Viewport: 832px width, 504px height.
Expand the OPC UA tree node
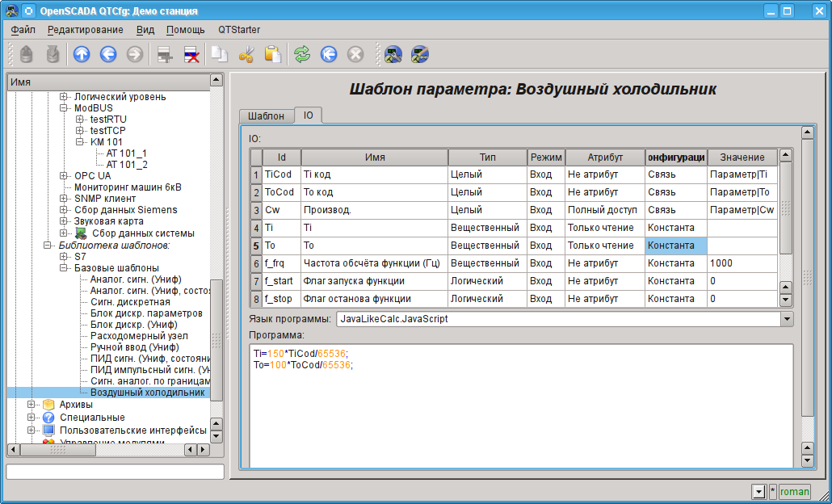[x=65, y=176]
